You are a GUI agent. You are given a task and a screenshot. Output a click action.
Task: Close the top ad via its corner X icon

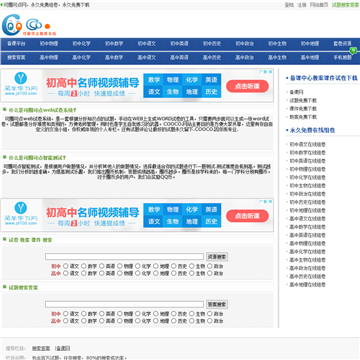pyautogui.click(x=271, y=71)
